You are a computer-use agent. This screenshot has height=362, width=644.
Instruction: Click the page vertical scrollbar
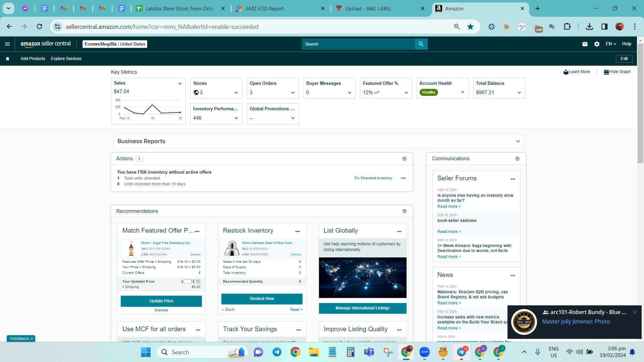pos(640,103)
